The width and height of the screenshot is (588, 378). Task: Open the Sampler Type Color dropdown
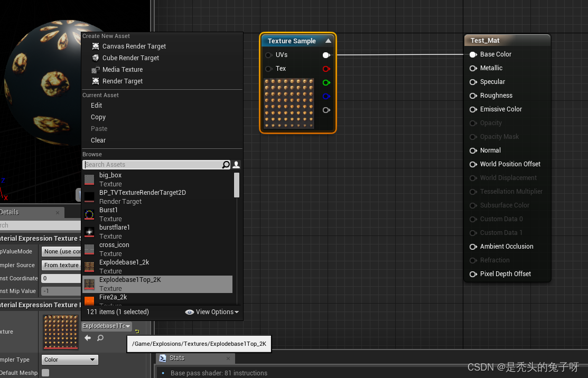pos(69,360)
